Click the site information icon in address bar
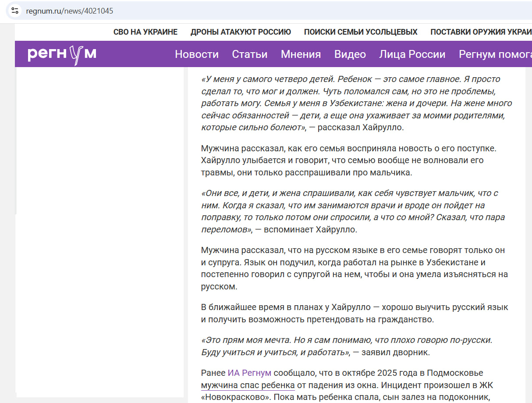This screenshot has width=532, height=403. point(14,11)
